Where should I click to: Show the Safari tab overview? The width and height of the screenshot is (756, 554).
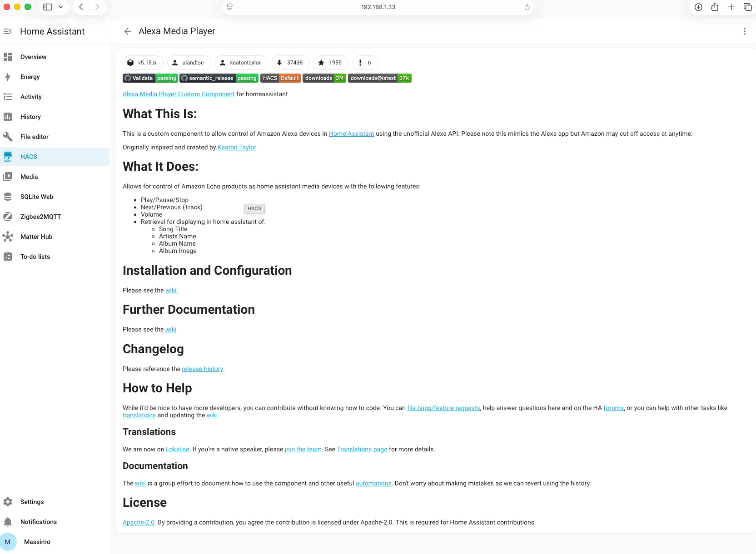coord(747,7)
